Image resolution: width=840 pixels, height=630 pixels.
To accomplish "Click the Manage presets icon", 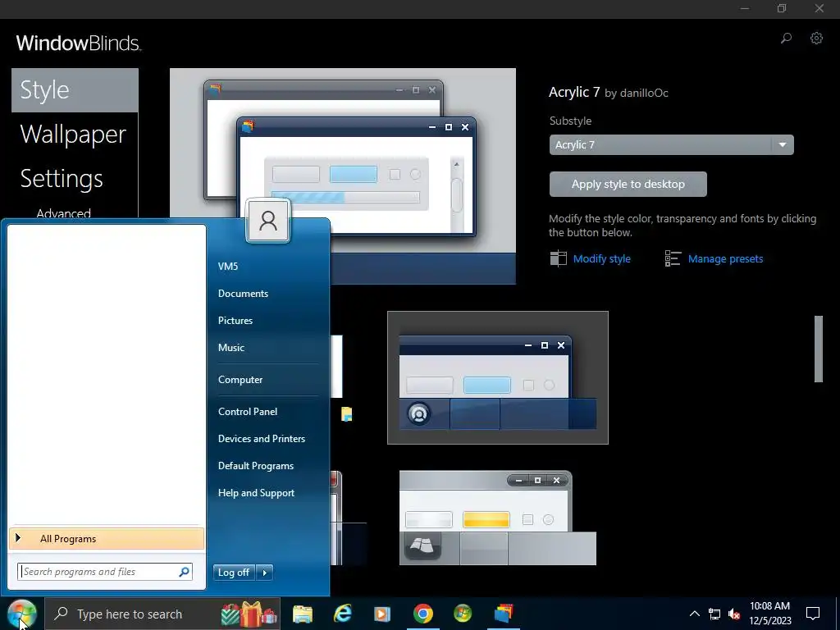I will [673, 258].
